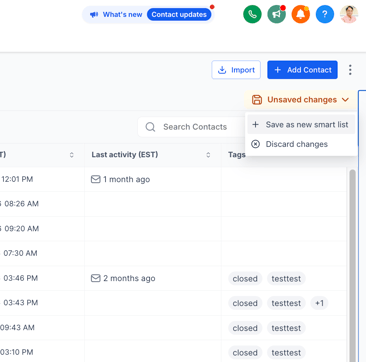The height and width of the screenshot is (362, 366).
Task: Open the Contact updates pill
Action: pos(179,15)
